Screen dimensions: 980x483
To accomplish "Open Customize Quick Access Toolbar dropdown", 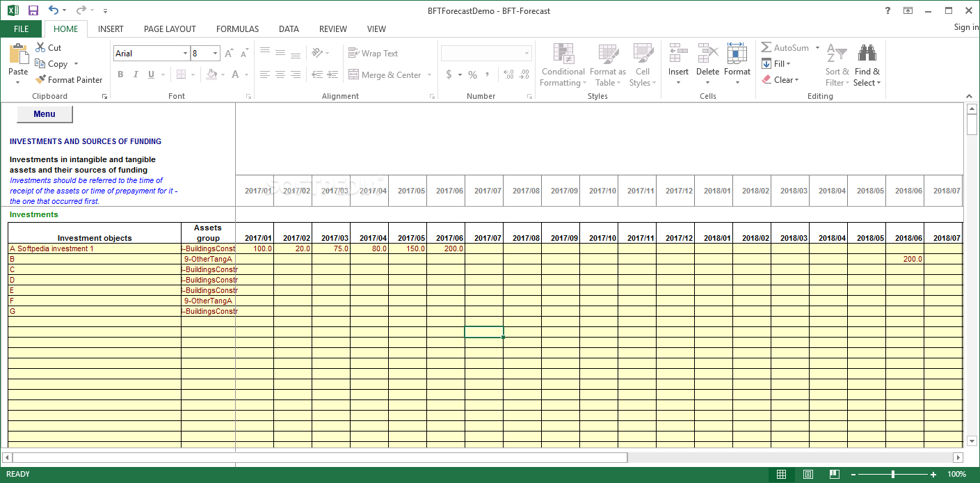I will (105, 11).
